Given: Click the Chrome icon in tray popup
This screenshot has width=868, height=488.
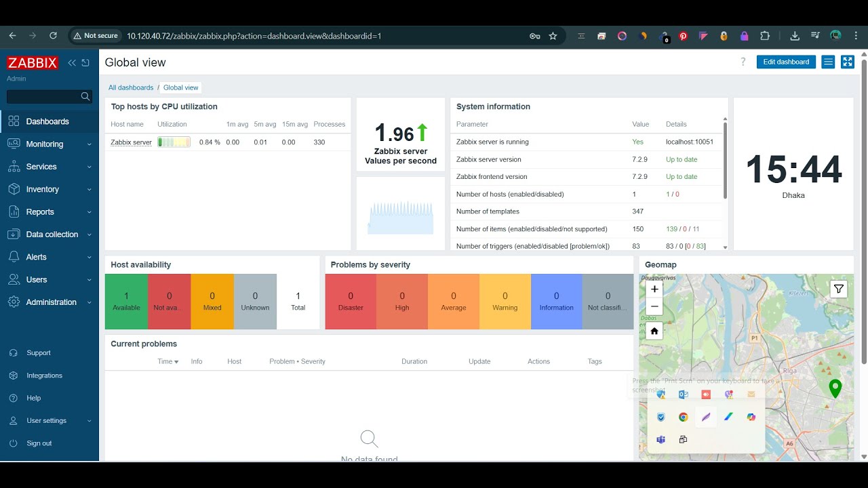Looking at the screenshot, I should [684, 417].
